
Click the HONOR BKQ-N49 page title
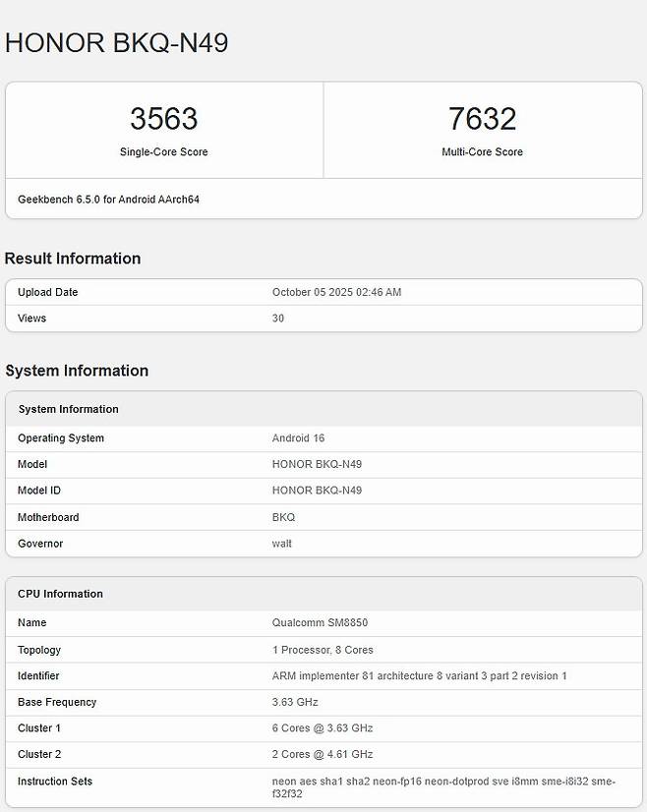[x=117, y=42]
